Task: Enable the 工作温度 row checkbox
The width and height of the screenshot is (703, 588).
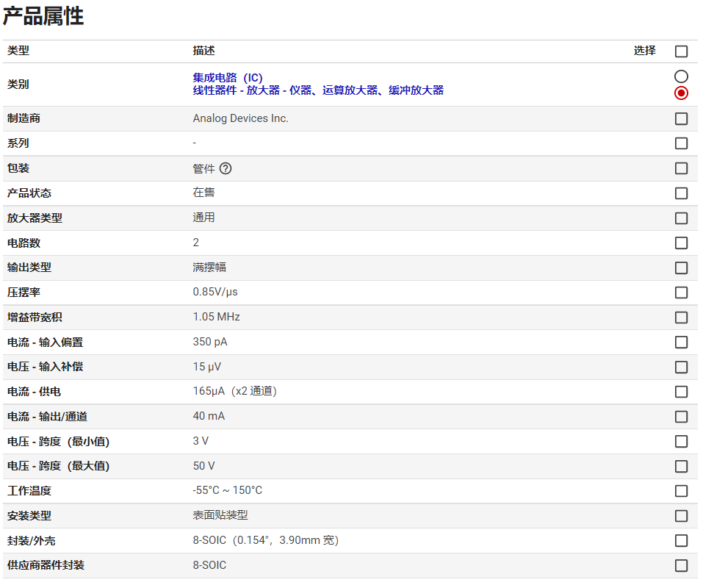Action: tap(681, 491)
